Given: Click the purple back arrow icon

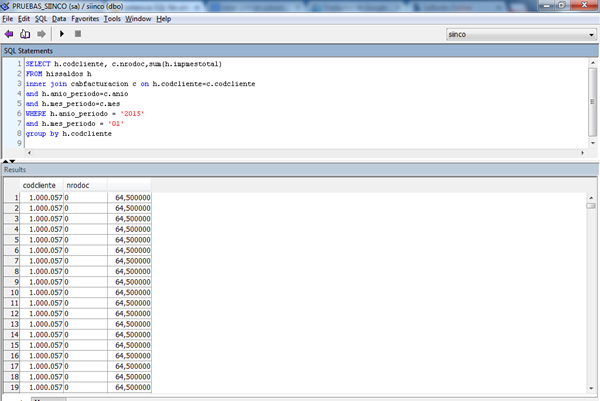Looking at the screenshot, I should coord(9,33).
